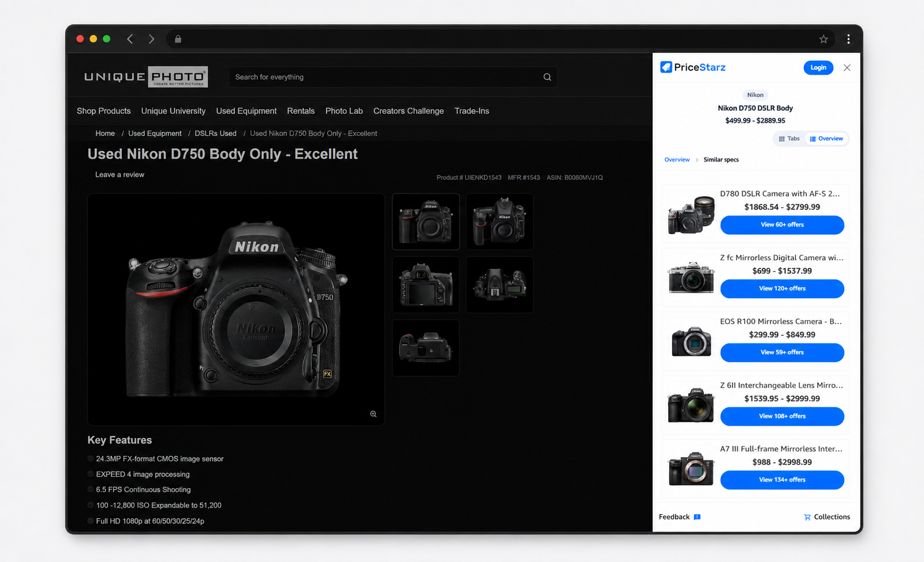Click EOS R100 Mirrorless Camera title
The width and height of the screenshot is (924, 562).
[x=781, y=321]
